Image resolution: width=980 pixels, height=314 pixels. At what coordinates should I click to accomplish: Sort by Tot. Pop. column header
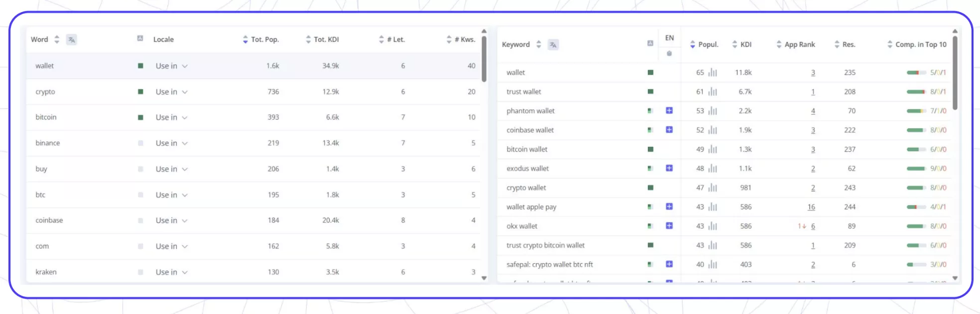click(x=260, y=39)
